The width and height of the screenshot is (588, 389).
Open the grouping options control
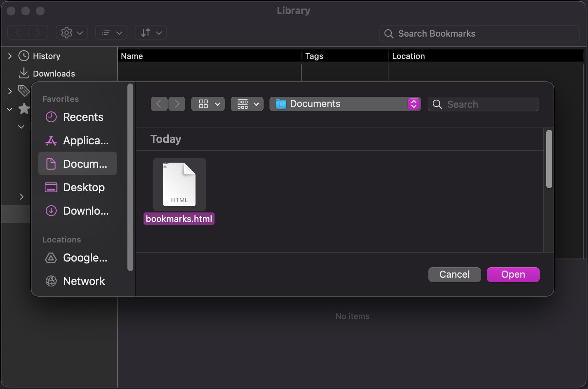pos(247,104)
